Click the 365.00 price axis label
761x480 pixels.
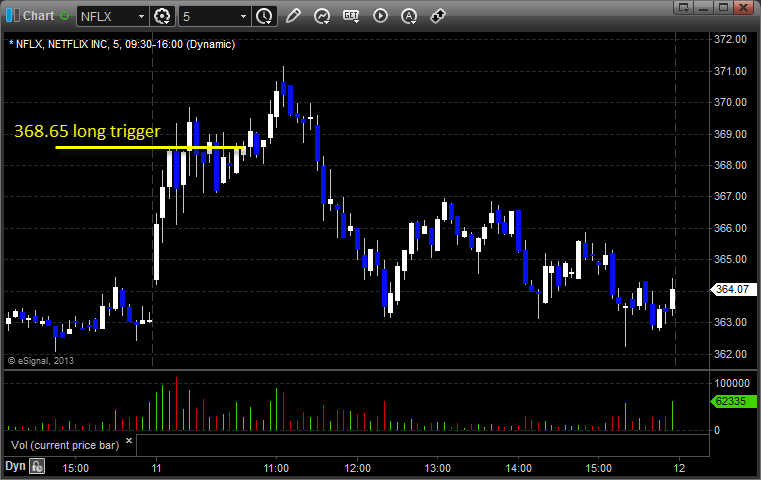pos(730,259)
